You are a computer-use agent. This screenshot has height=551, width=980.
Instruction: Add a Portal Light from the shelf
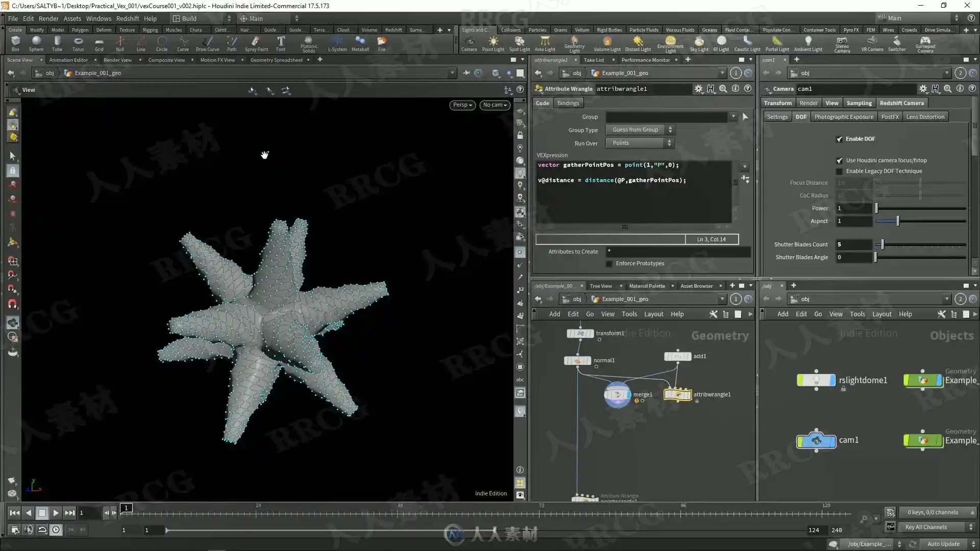[x=777, y=44]
